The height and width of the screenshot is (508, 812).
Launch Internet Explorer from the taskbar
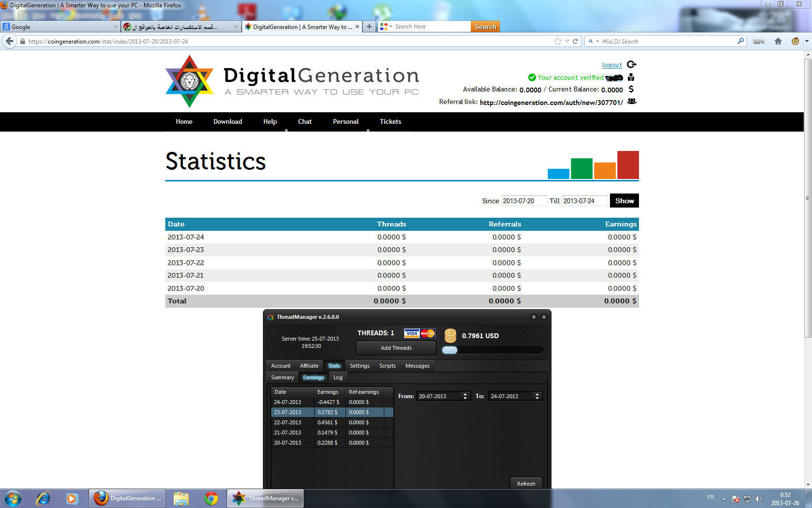(43, 498)
